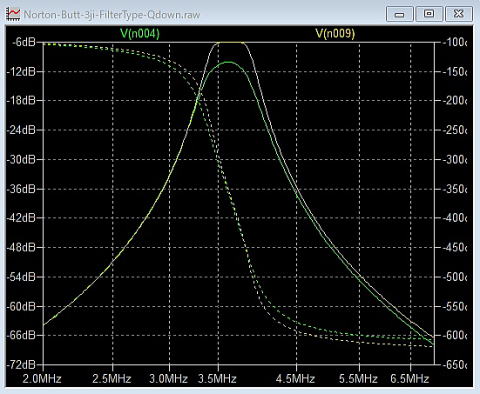Click the -100° phase axis label
The width and height of the screenshot is (480, 394).
point(455,42)
